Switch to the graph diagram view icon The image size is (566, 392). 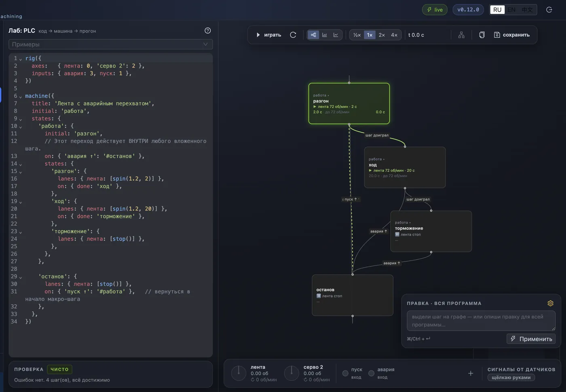coord(313,35)
